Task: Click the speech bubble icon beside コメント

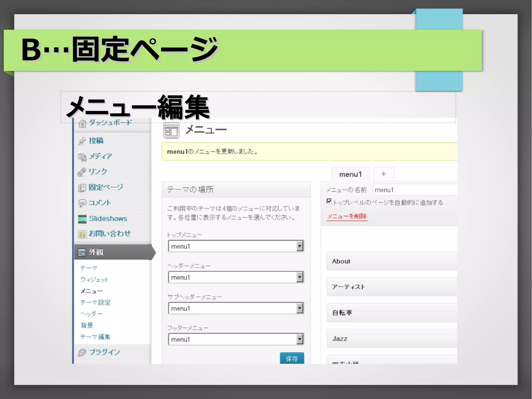Action: (x=82, y=203)
